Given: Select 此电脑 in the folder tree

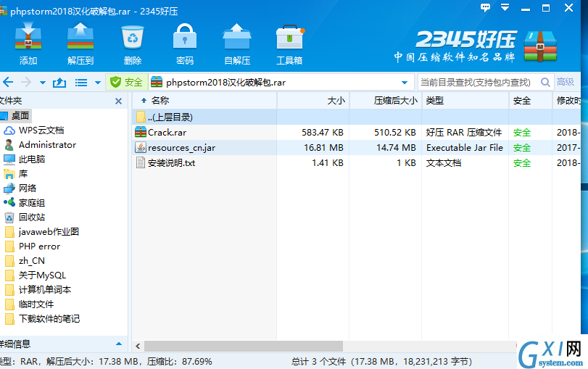Looking at the screenshot, I should pyautogui.click(x=32, y=159).
